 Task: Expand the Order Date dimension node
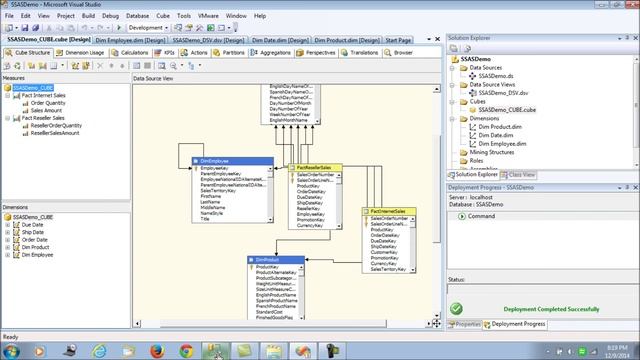(7, 240)
